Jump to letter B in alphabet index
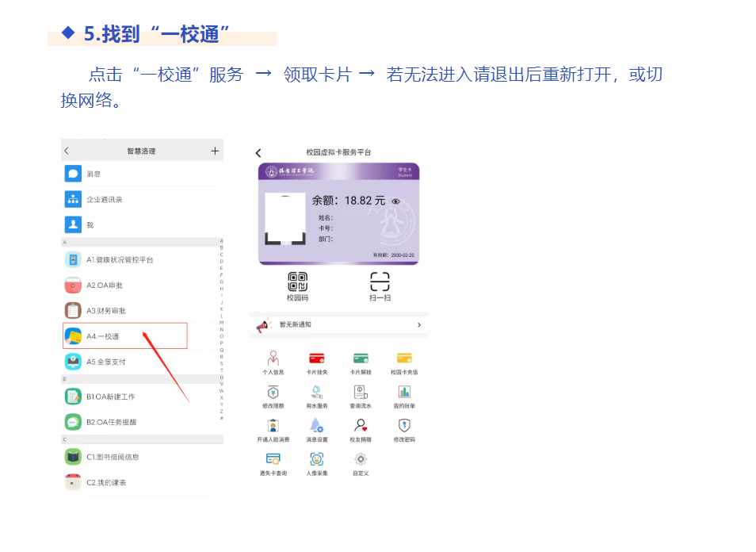Screen dimensions: 756x552 coord(221,247)
